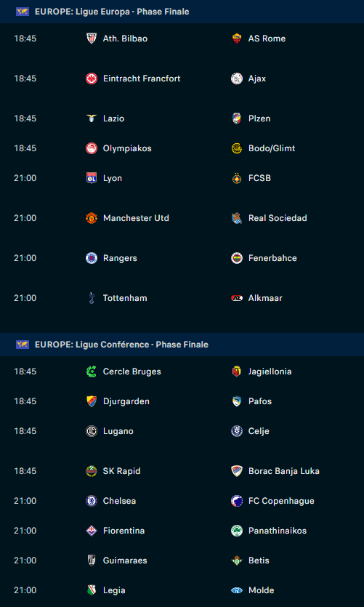The height and width of the screenshot is (607, 364).
Task: Click the Europe map icon beside Ligue Europa
Action: click(23, 12)
